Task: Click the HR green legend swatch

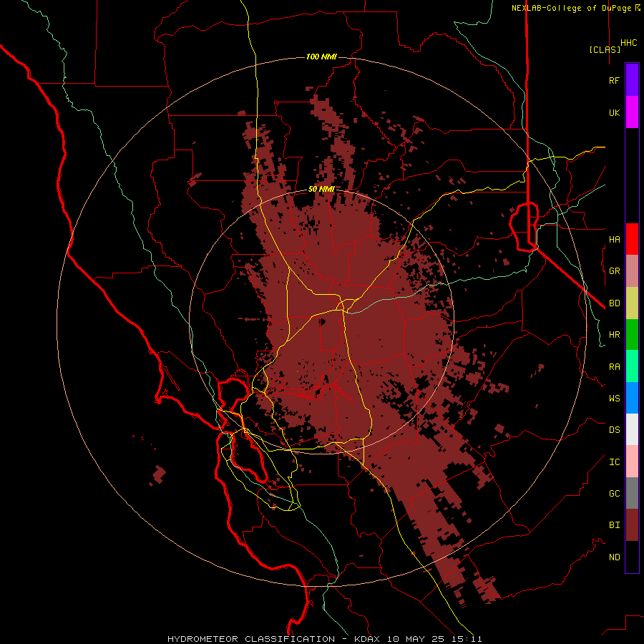Action: (x=632, y=334)
